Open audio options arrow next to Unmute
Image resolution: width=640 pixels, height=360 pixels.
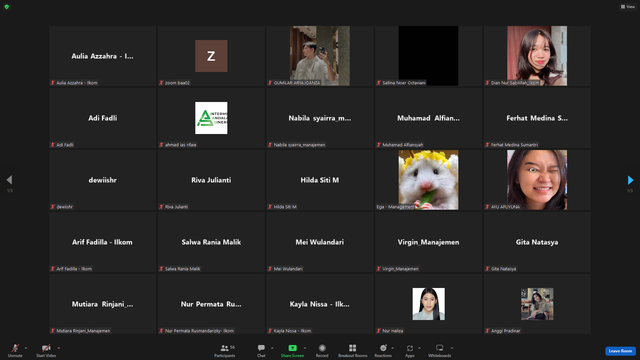(26, 348)
